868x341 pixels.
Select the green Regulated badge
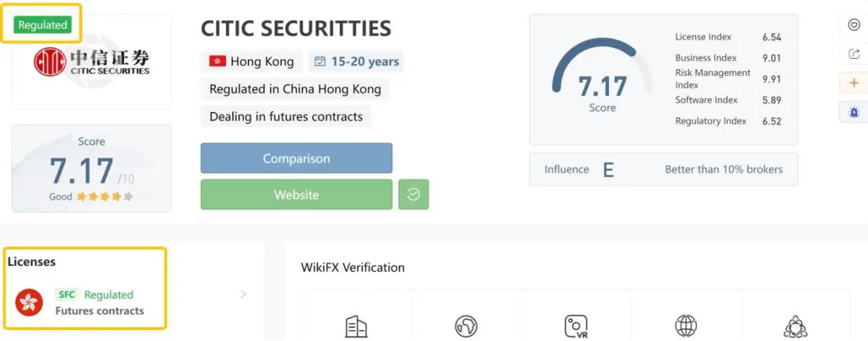(42, 25)
